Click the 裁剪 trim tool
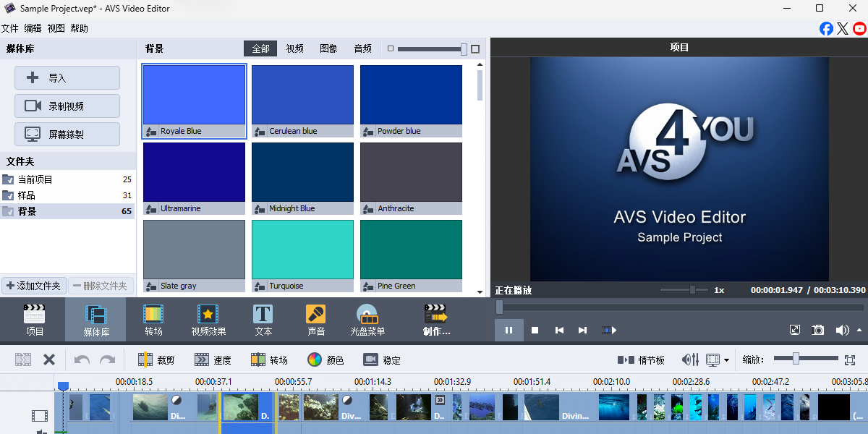 (156, 359)
